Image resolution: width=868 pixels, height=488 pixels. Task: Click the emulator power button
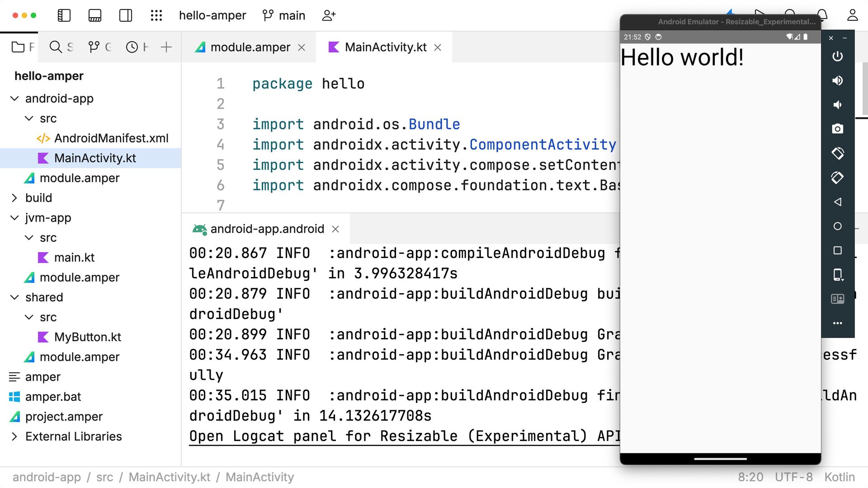coord(838,56)
